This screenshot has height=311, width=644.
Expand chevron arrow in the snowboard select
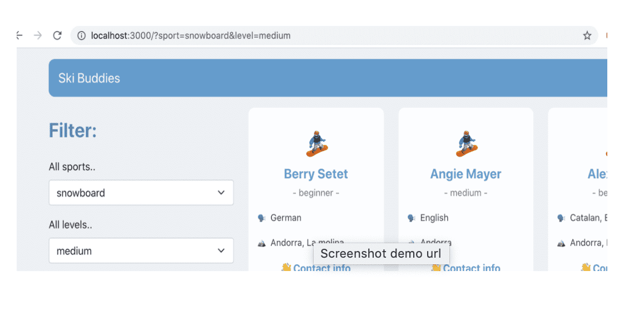221,193
